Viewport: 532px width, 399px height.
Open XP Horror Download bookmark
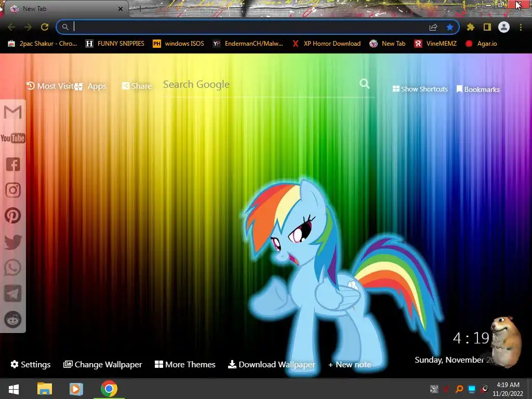(x=326, y=44)
